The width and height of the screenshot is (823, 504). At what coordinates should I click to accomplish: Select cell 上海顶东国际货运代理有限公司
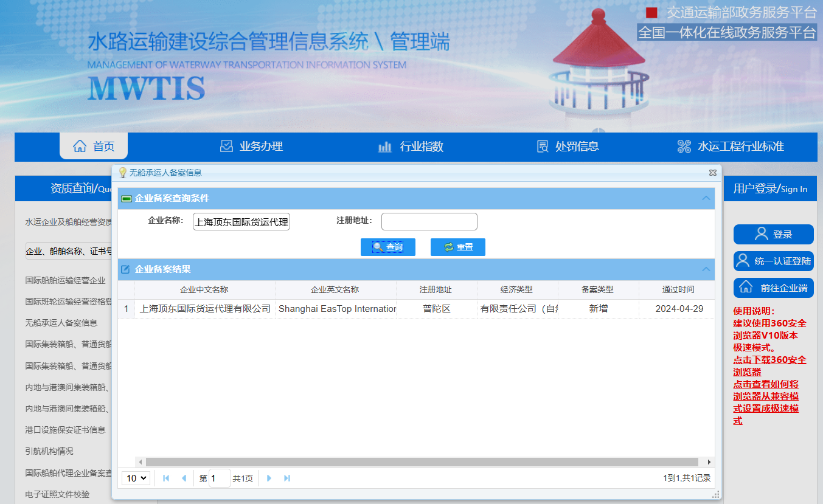click(x=205, y=309)
